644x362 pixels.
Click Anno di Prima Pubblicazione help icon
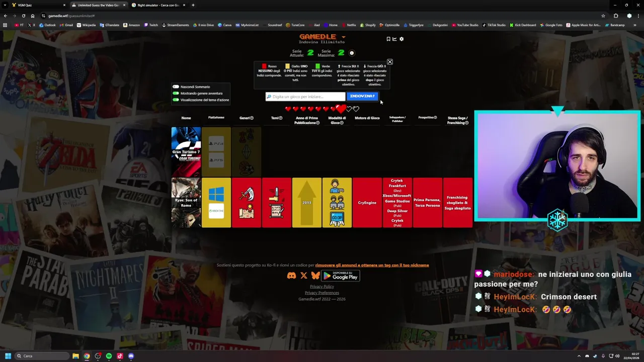pos(317,123)
